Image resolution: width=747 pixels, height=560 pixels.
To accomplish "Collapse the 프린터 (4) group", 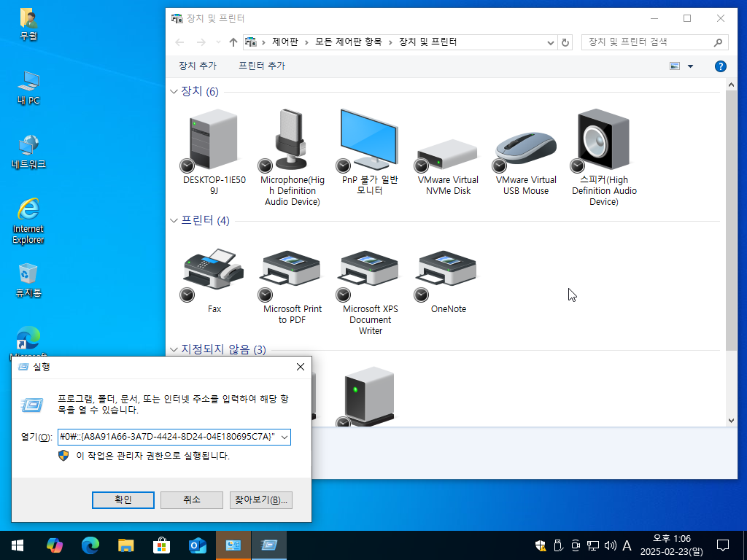I will (174, 220).
